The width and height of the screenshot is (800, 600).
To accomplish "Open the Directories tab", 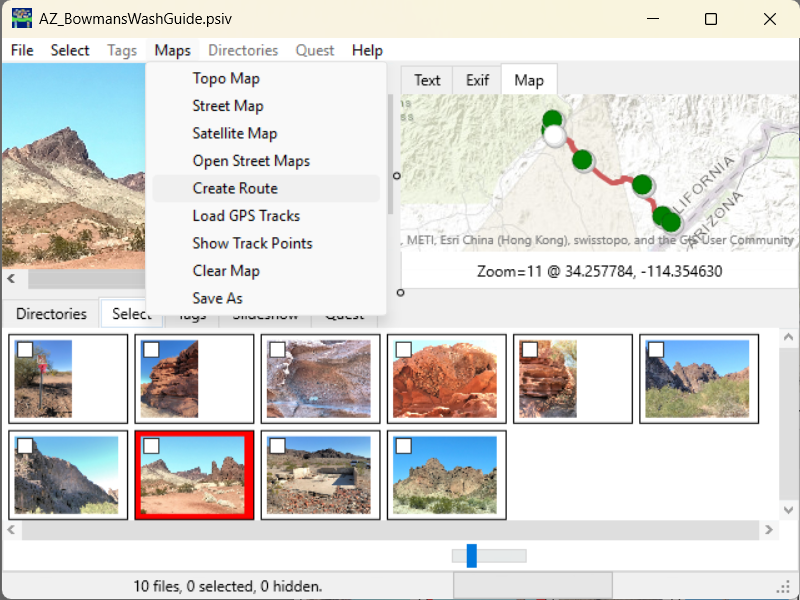I will click(50, 313).
